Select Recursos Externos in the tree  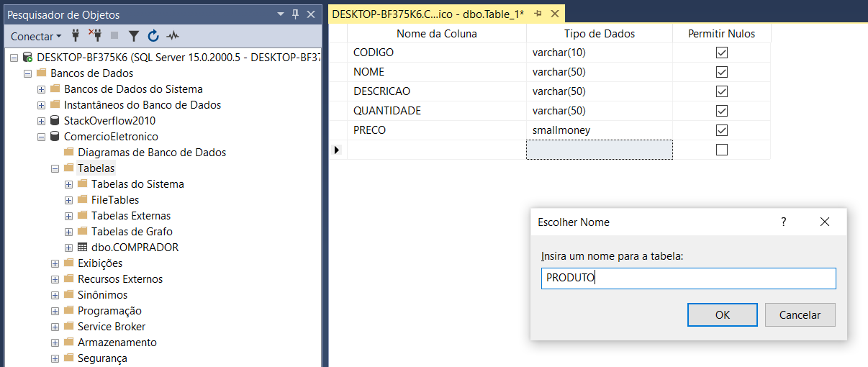click(120, 278)
